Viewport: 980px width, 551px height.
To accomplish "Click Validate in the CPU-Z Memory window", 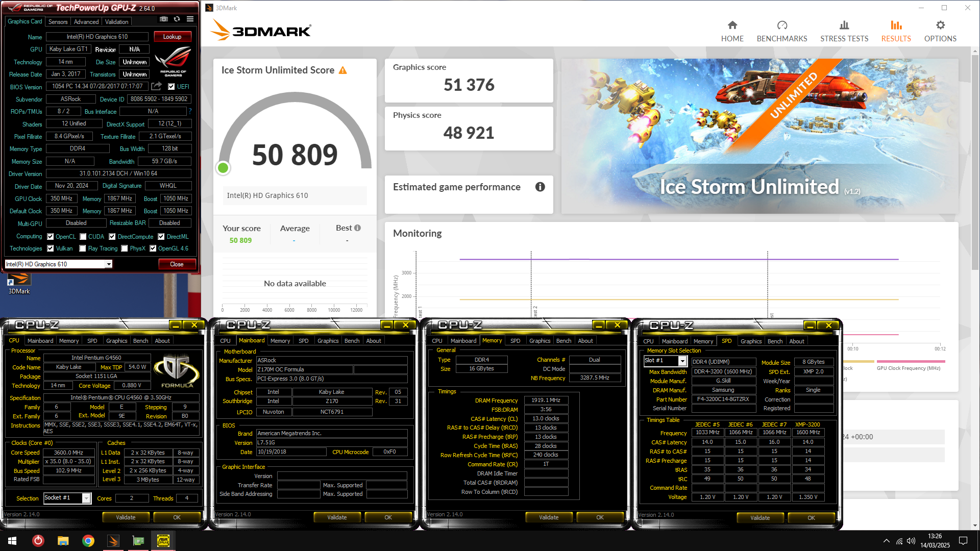I will (x=549, y=517).
